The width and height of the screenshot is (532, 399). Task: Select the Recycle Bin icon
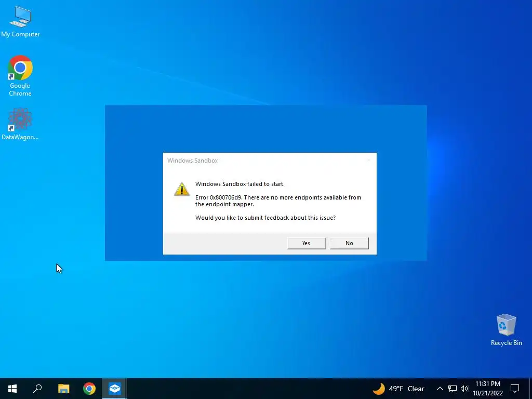(506, 329)
